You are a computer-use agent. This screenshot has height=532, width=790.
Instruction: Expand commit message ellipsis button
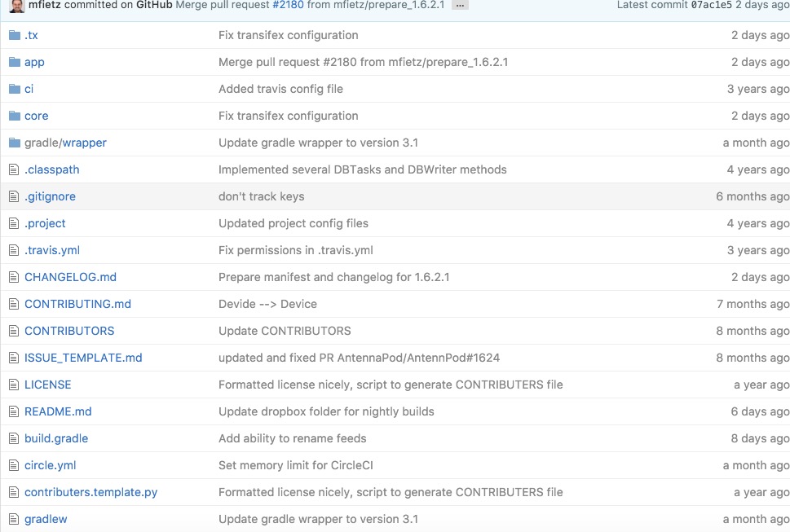click(460, 5)
